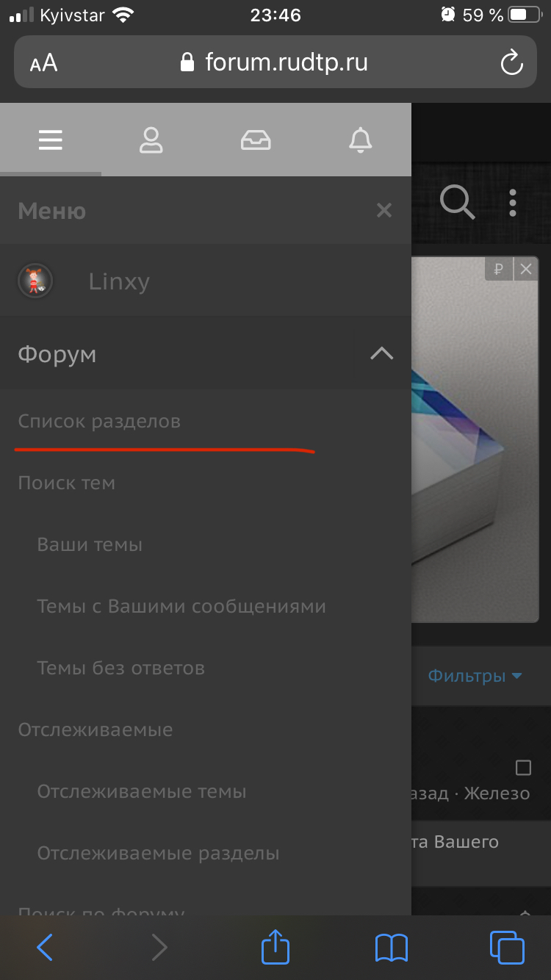
Task: Open Темы без ответов
Action: pos(121,669)
